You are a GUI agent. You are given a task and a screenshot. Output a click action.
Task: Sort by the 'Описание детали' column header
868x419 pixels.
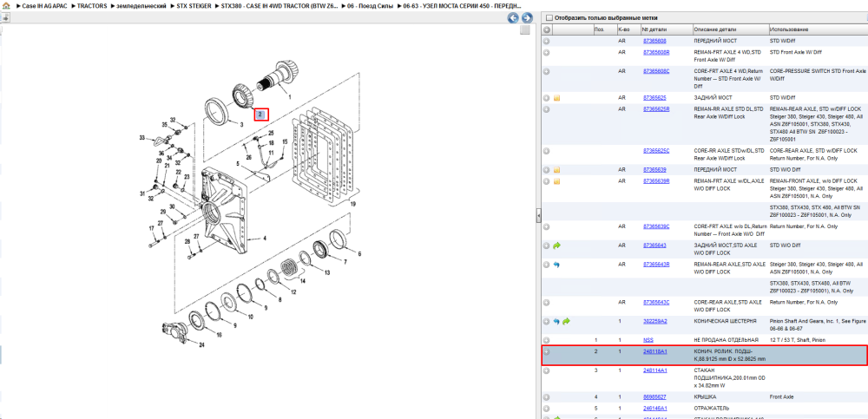click(x=730, y=29)
